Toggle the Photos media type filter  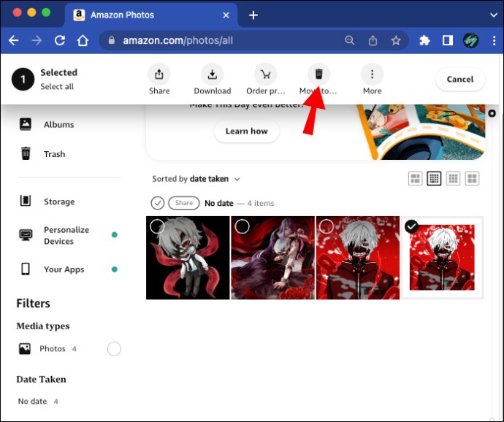[x=114, y=349]
